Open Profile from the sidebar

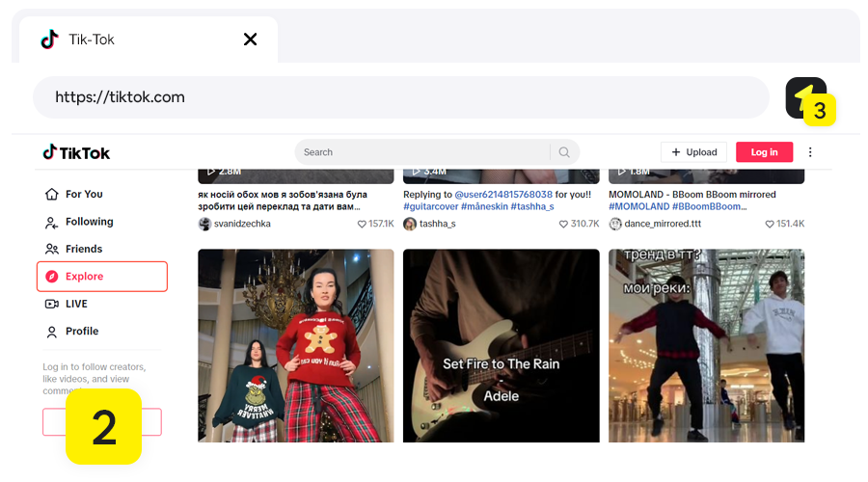point(81,331)
